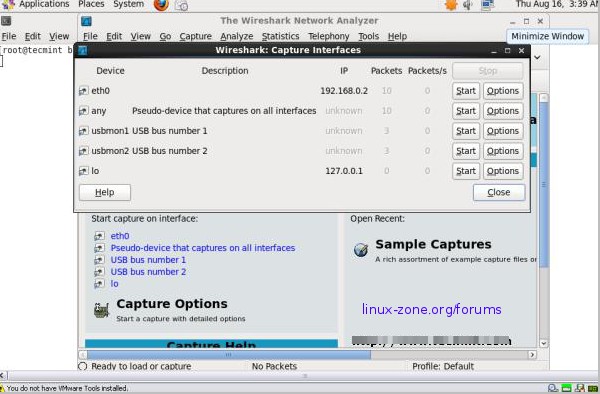Click the icon beside Pseudo-device link in list
The image size is (600, 394).
click(x=99, y=248)
